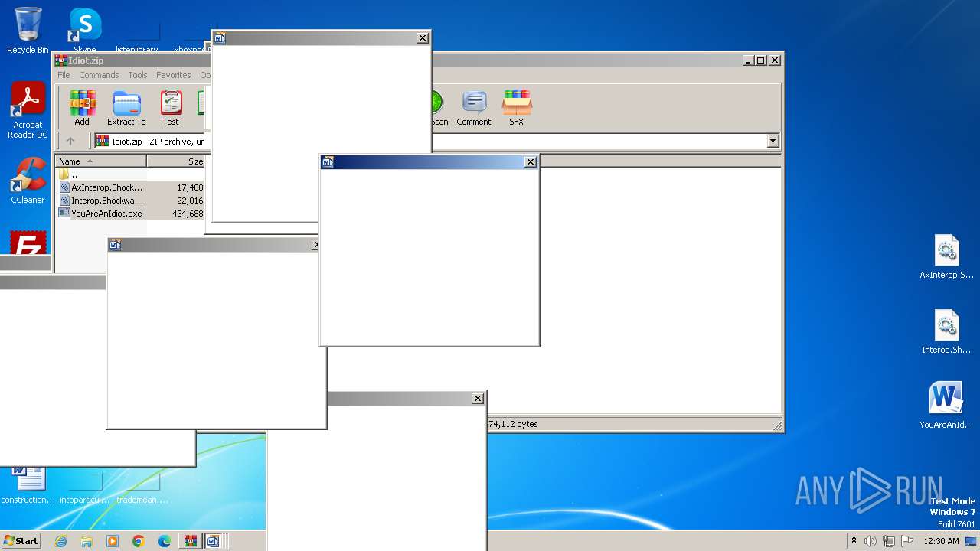Select the YouAreAnId... desktop icon
This screenshot has width=980, height=551.
946,406
